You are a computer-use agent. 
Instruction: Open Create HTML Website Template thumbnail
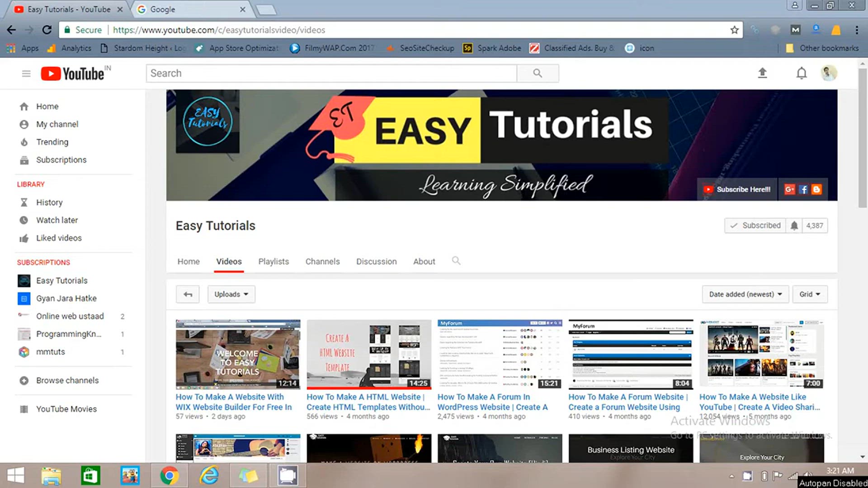(369, 355)
